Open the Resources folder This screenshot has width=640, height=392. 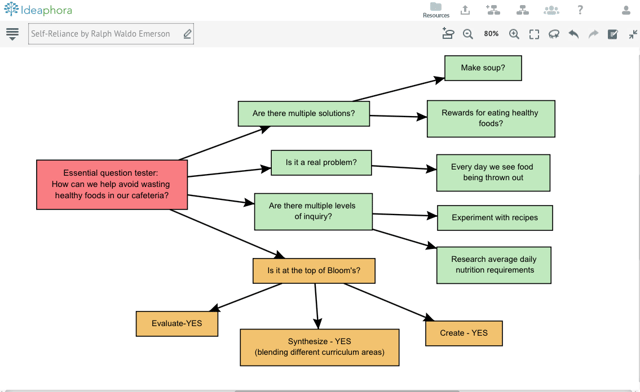[x=436, y=10]
